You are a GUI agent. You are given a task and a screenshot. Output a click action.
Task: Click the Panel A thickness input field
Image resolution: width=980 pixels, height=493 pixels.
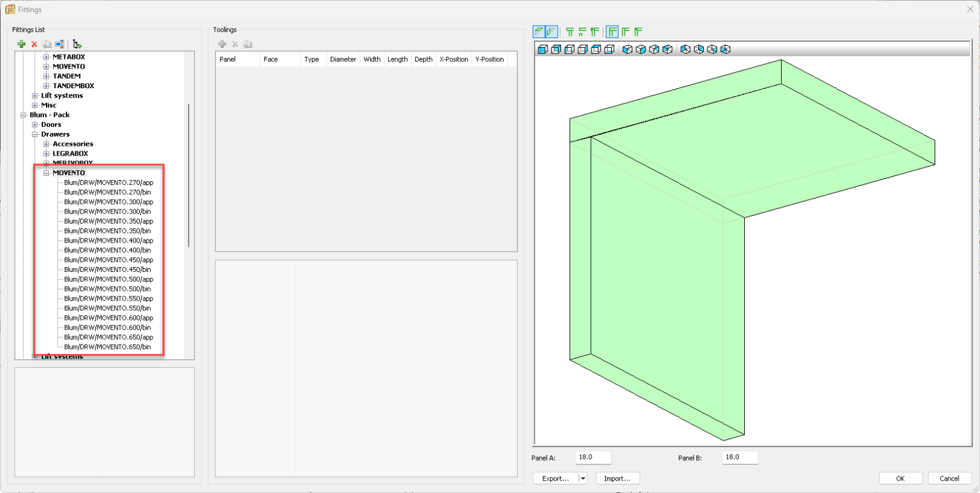coord(593,457)
